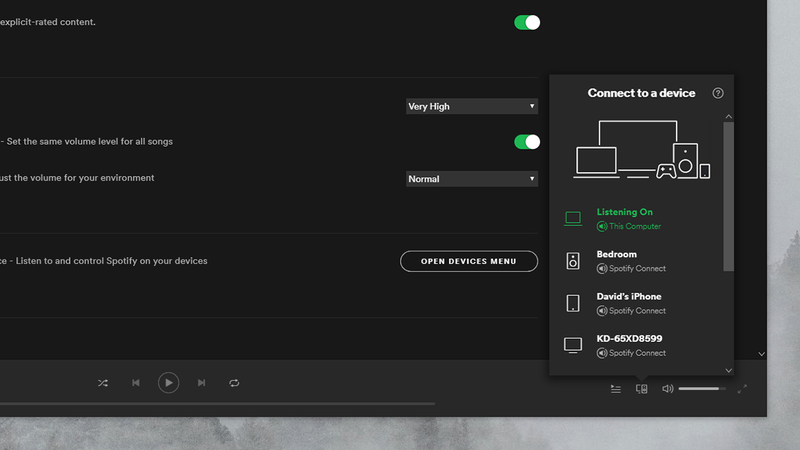Select David's iPhone phone icon
The height and width of the screenshot is (450, 800).
(573, 303)
